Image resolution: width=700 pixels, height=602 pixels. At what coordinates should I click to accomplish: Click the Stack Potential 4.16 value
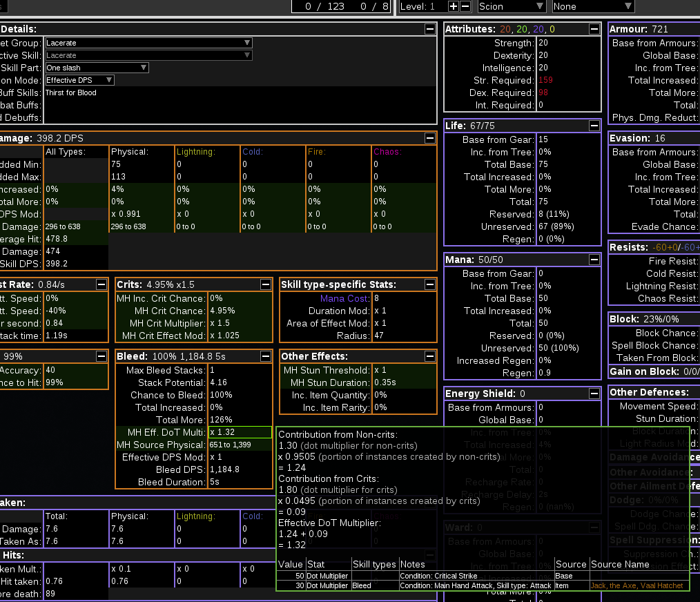pos(218,382)
